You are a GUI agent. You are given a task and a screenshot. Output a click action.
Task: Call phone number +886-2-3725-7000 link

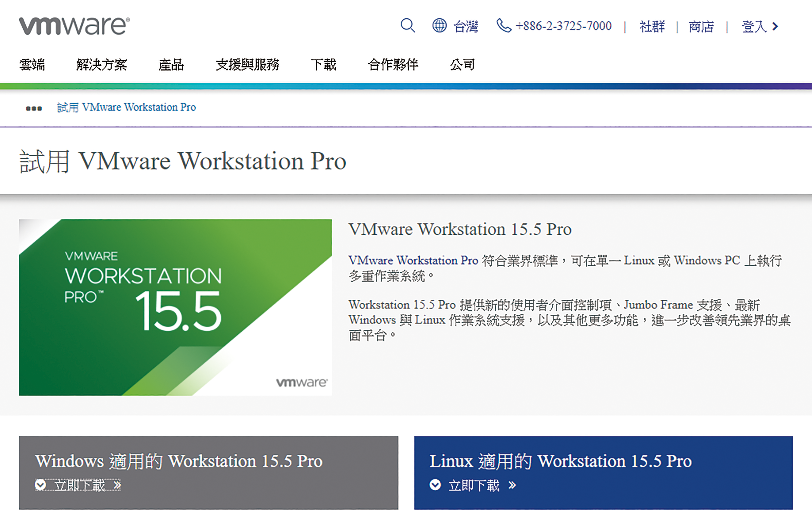(564, 26)
